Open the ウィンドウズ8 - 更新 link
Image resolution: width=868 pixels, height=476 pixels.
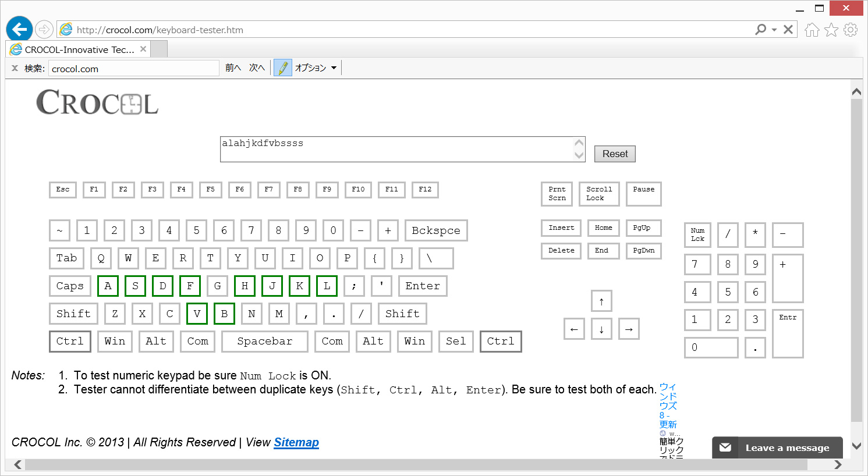coord(668,406)
